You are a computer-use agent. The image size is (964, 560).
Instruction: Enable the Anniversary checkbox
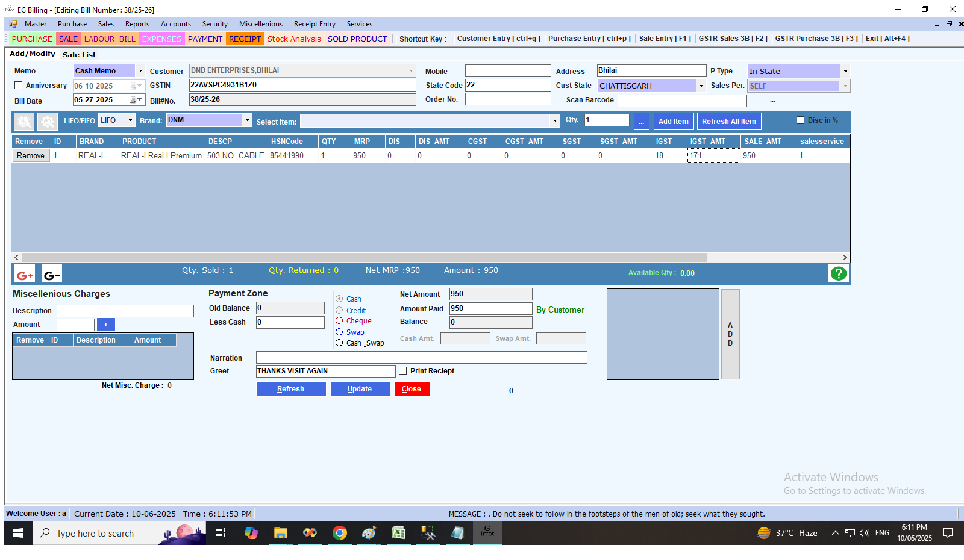point(18,86)
